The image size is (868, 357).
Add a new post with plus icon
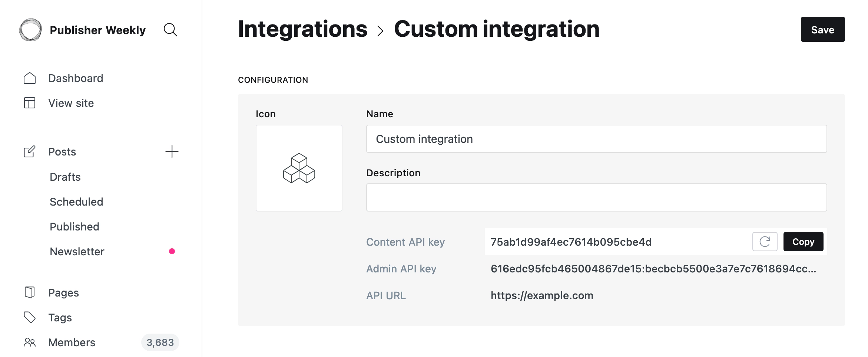tap(172, 151)
